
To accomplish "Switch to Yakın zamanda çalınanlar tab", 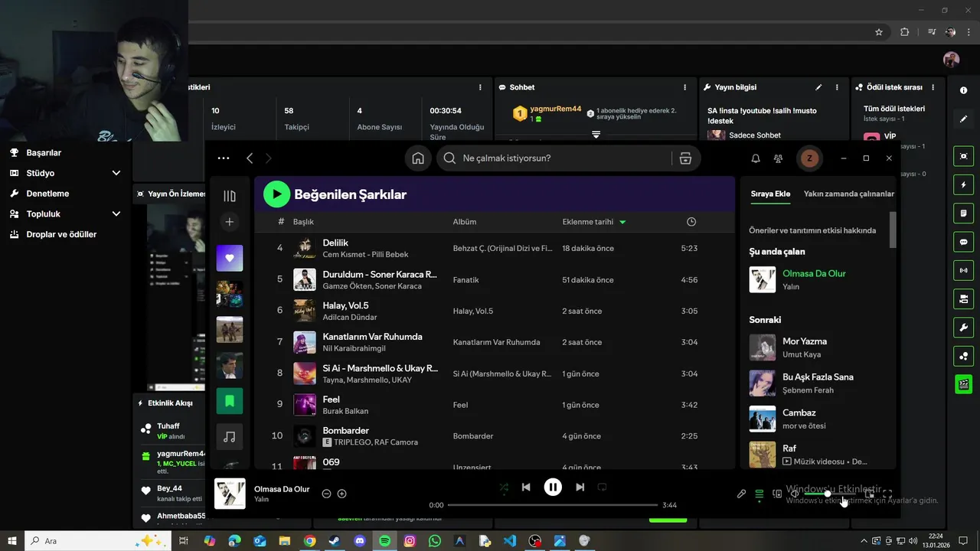I will coord(849,194).
